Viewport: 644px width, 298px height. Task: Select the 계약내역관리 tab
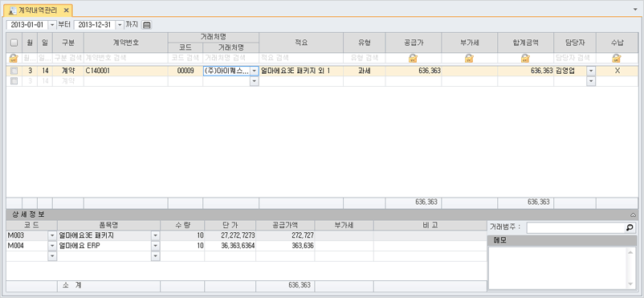(38, 10)
